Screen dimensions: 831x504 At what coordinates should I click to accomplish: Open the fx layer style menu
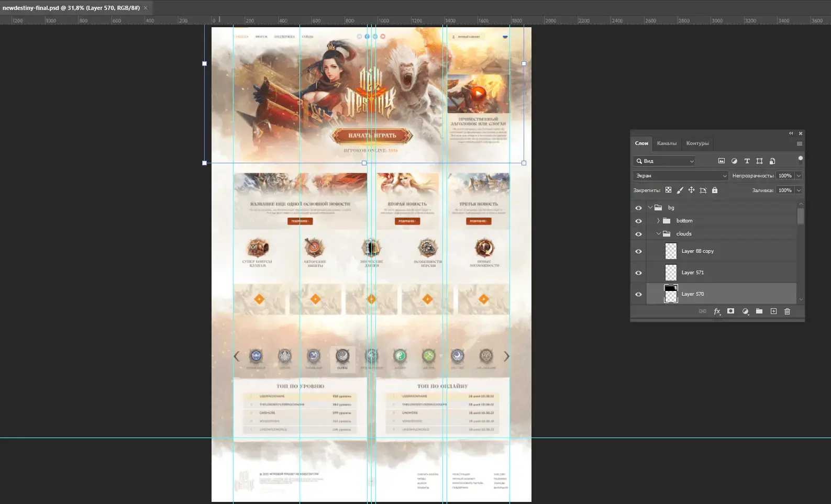coord(717,311)
